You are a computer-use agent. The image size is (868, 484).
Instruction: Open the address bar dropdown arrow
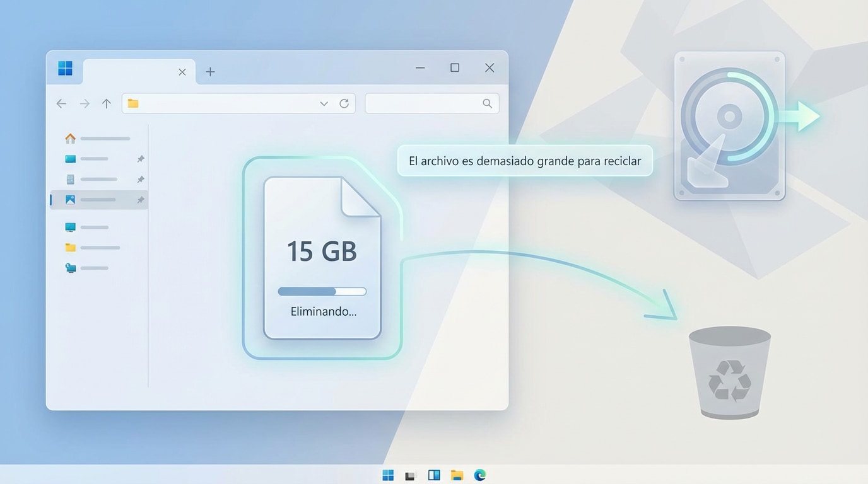pyautogui.click(x=324, y=103)
